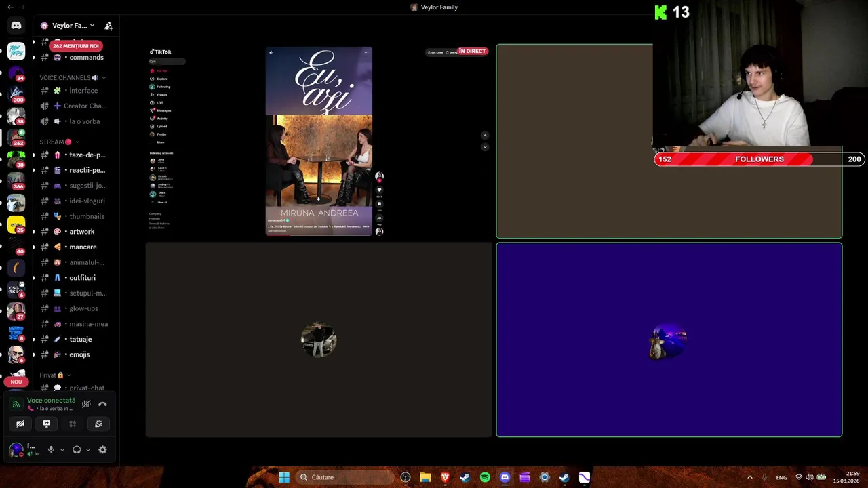This screenshot has width=868, height=488.
Task: Open the activities launcher icon
Action: click(x=73, y=424)
